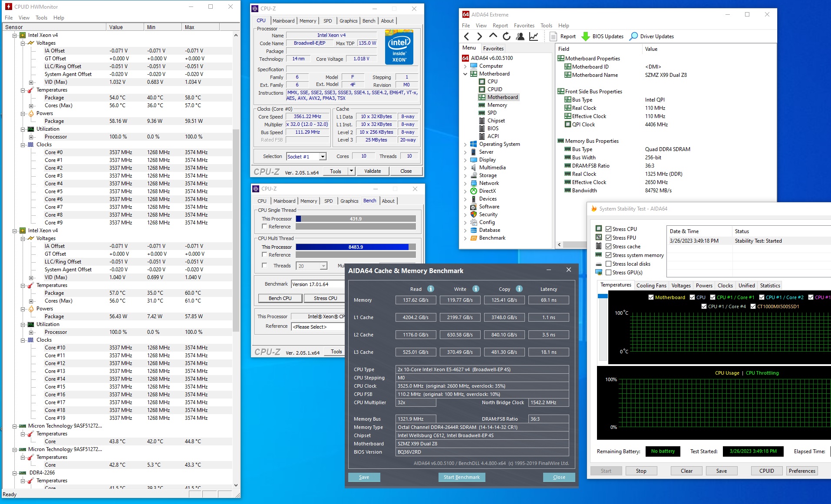Image resolution: width=831 pixels, height=504 pixels.
Task: Click the Security shield icon in tree
Action: (474, 214)
